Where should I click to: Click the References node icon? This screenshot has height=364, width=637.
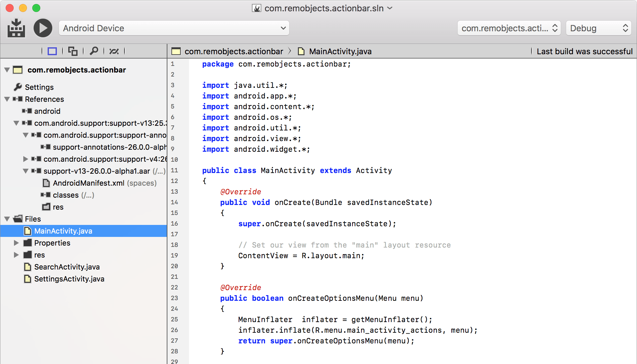pyautogui.click(x=18, y=99)
